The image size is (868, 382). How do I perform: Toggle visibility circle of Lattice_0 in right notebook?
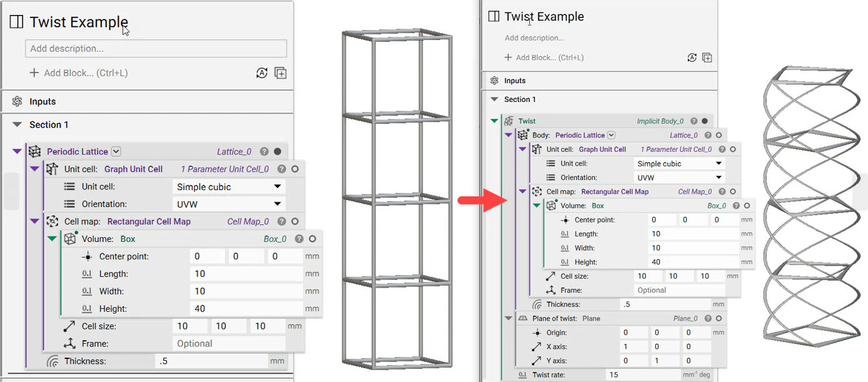(x=719, y=135)
